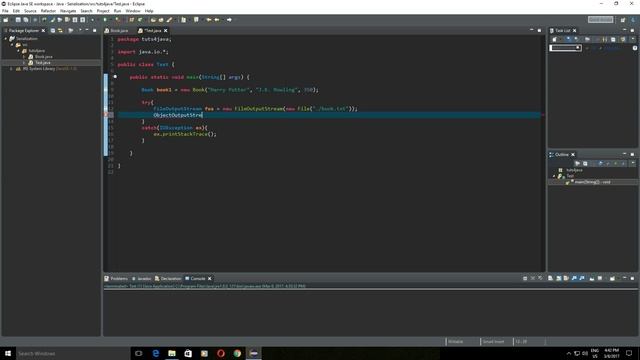Click the Open Type toolbar icon
Screen dimensions: 640x360
153,20
